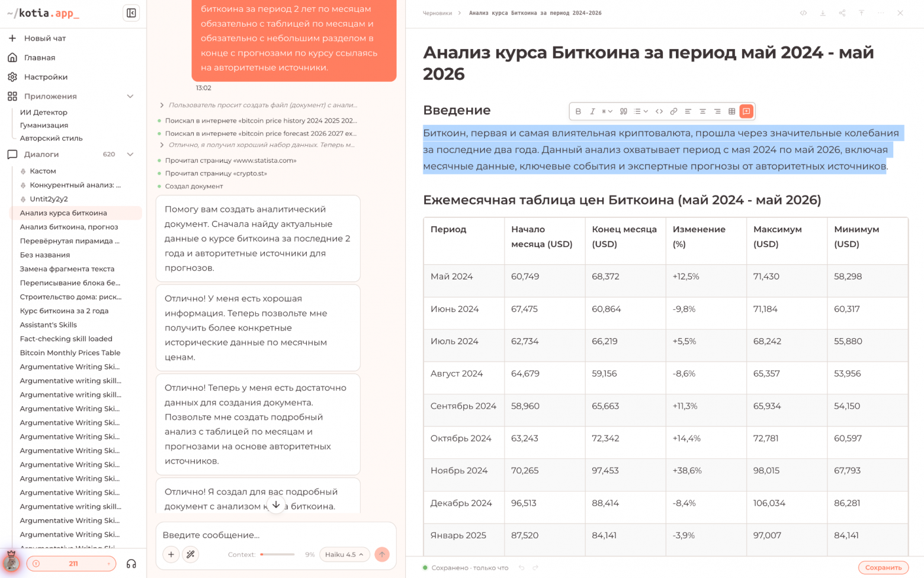Click the Введение heading

[457, 110]
